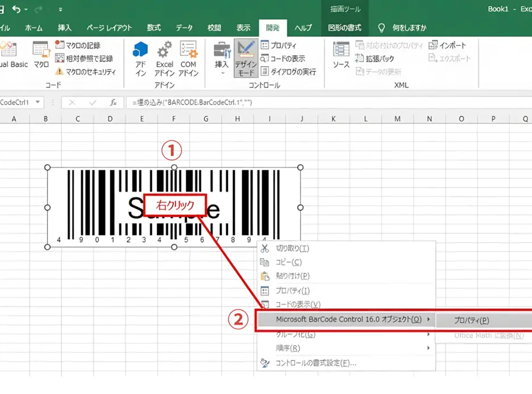Image resolution: width=532 pixels, height=394 pixels.
Task: Click the barcode's bottom-center resize handle
Action: coord(174,247)
